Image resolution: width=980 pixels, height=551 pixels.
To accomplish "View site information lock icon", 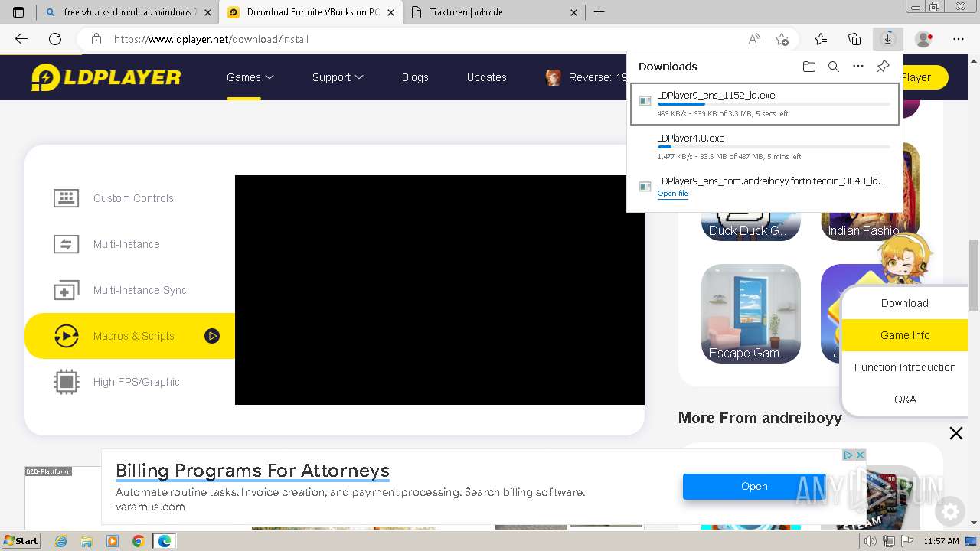I will tap(96, 39).
